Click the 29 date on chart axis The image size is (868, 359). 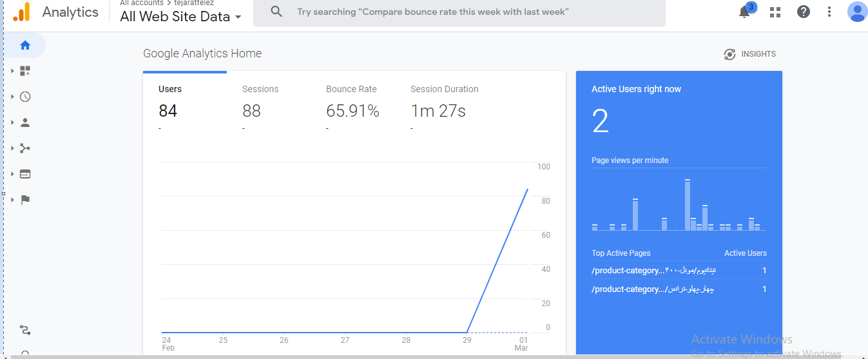[467, 340]
